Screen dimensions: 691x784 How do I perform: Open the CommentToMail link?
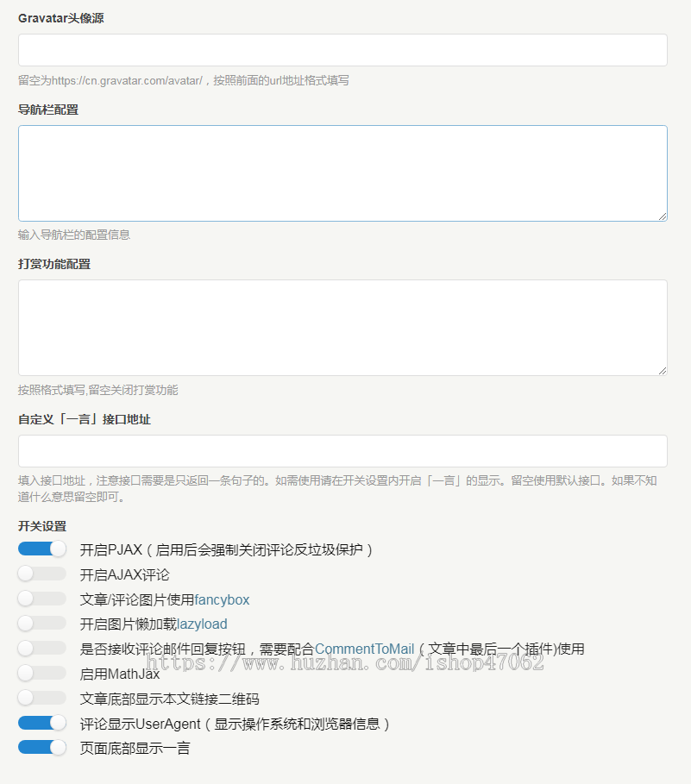[365, 649]
